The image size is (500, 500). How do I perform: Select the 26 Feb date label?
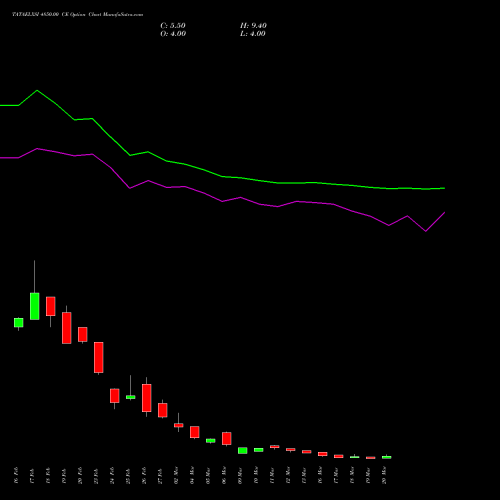tap(144, 475)
